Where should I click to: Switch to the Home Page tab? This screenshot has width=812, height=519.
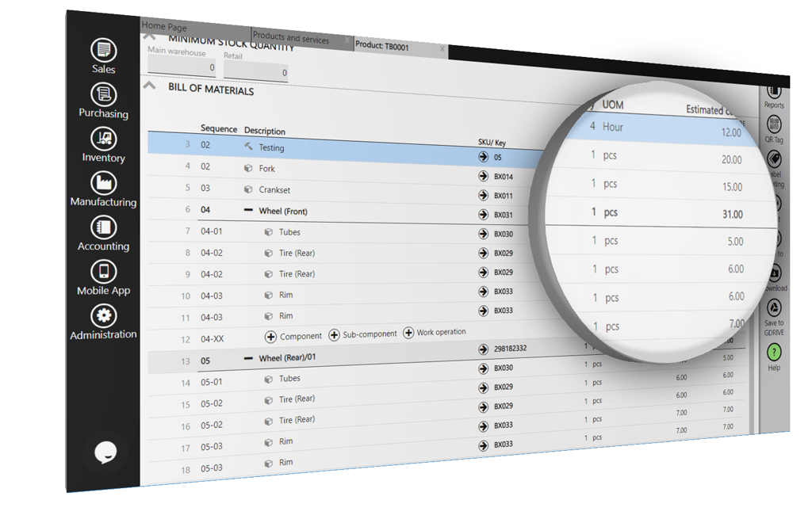pyautogui.click(x=165, y=27)
